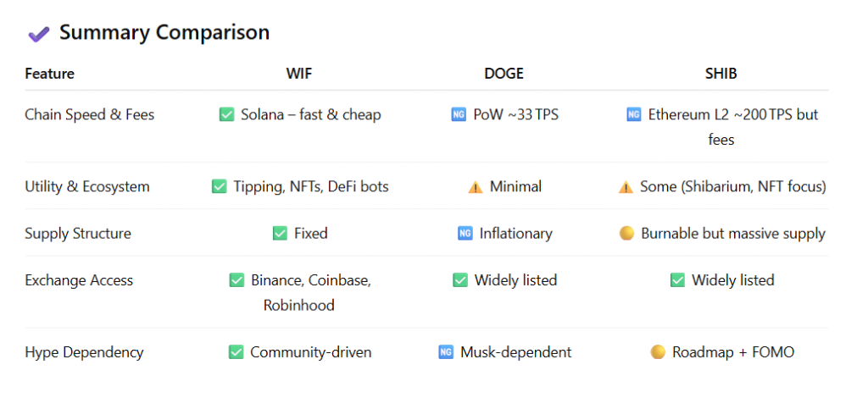This screenshot has width=868, height=420.
Task: Click the NG icon beside Ethereum L2
Action: (634, 115)
